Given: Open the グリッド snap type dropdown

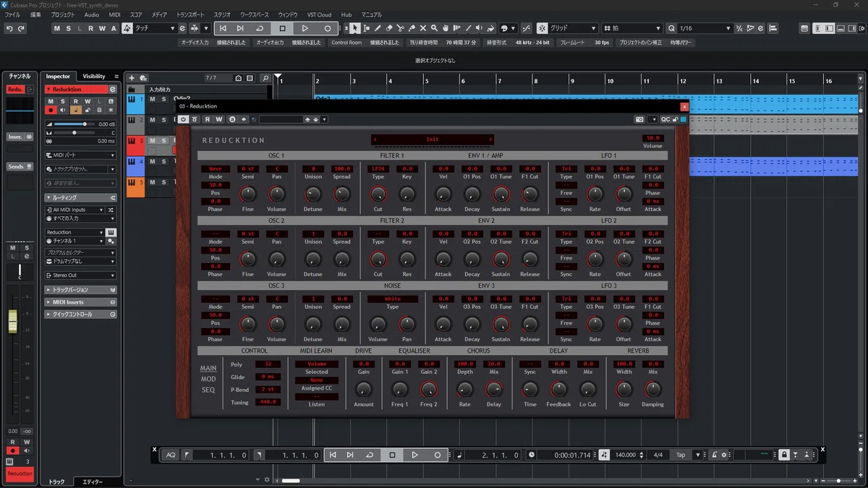Looking at the screenshot, I should pos(573,28).
